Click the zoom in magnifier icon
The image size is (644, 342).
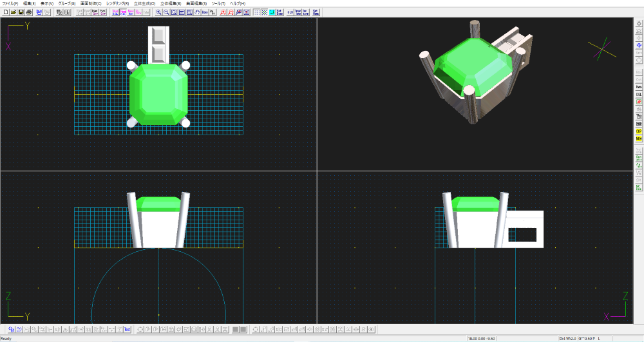point(158,12)
